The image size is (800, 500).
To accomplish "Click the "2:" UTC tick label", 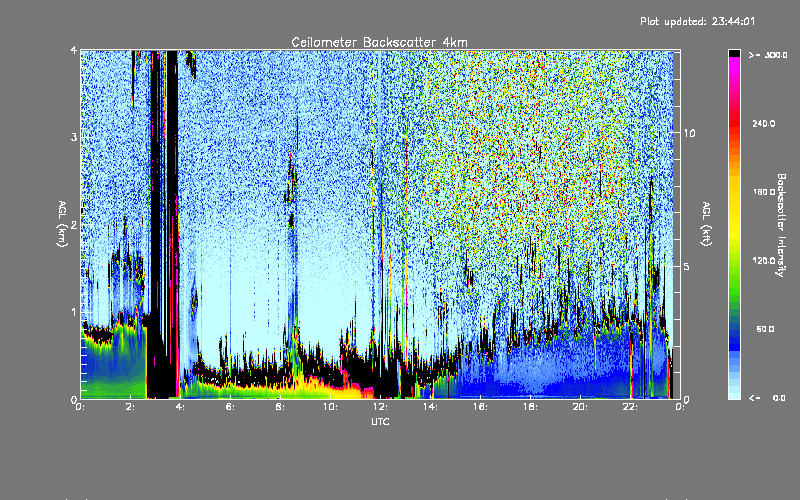I will tap(131, 407).
